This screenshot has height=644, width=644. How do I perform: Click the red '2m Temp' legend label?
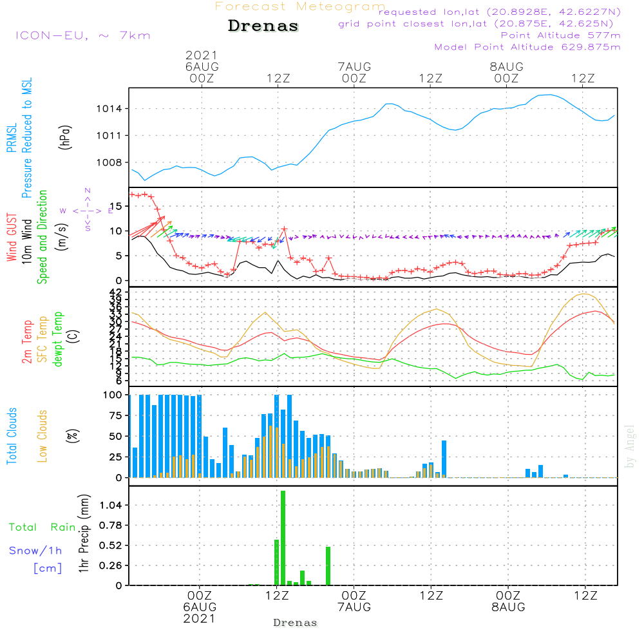point(26,342)
